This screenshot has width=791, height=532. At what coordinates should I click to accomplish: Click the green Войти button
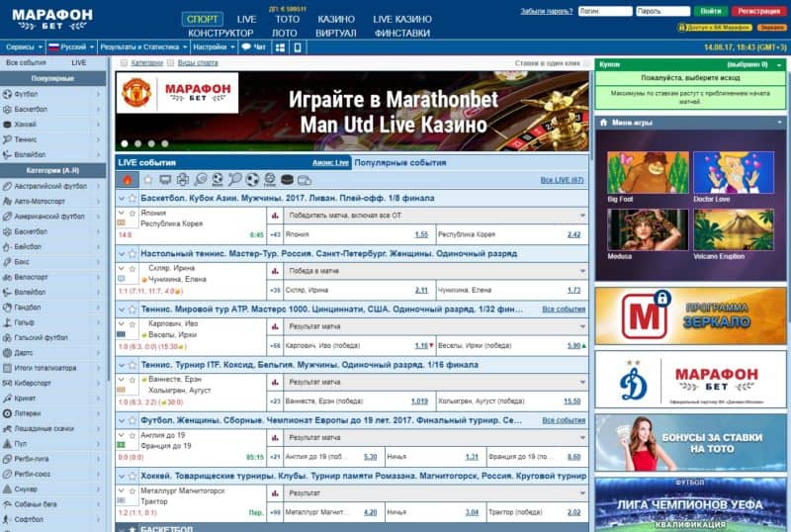709,11
